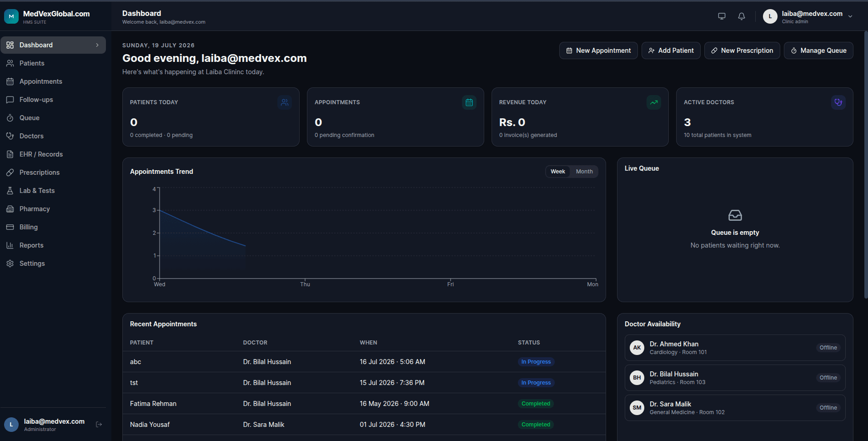The height and width of the screenshot is (441, 868).
Task: Click the vertical page scrollbar
Action: point(865,164)
